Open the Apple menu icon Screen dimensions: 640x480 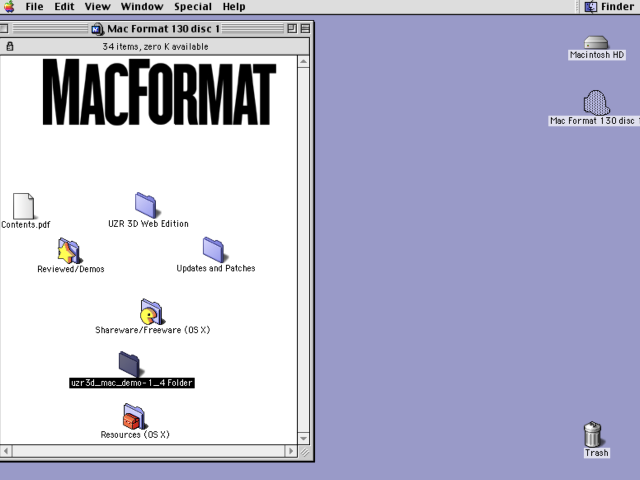pos(9,7)
